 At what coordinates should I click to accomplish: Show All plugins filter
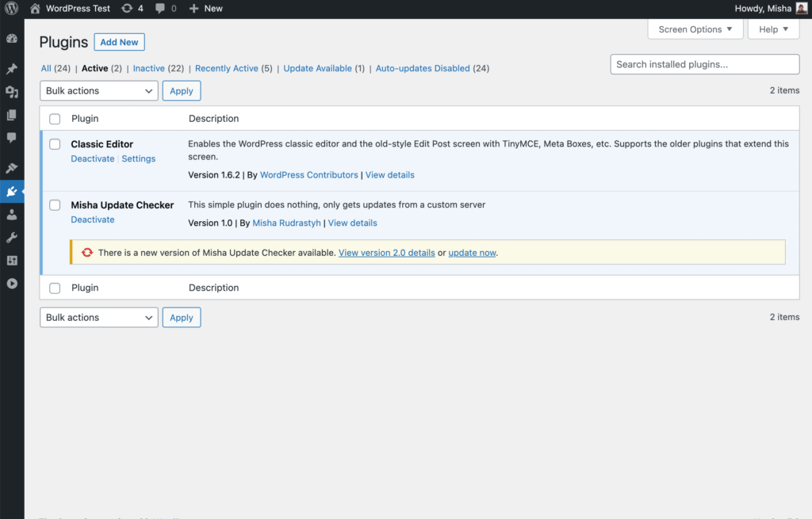click(x=46, y=68)
